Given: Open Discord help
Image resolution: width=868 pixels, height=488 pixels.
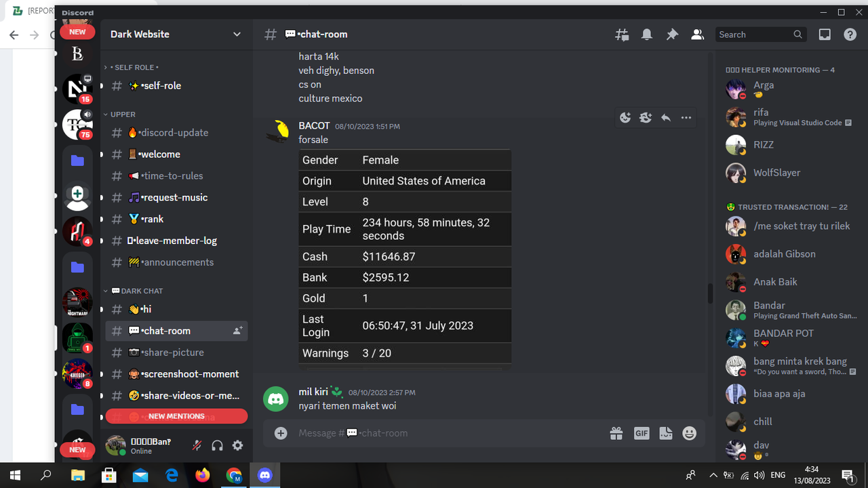Looking at the screenshot, I should (850, 35).
